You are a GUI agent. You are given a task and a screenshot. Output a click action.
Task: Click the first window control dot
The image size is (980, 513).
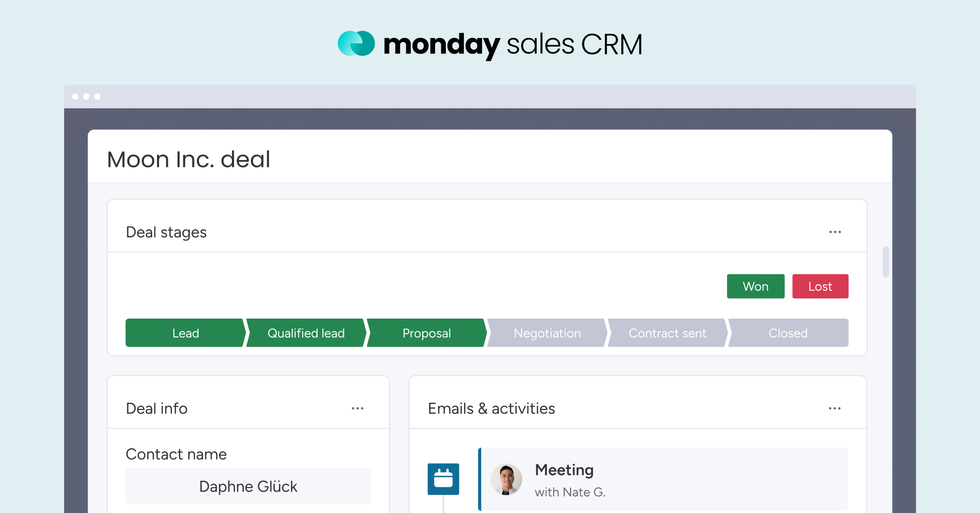(75, 96)
